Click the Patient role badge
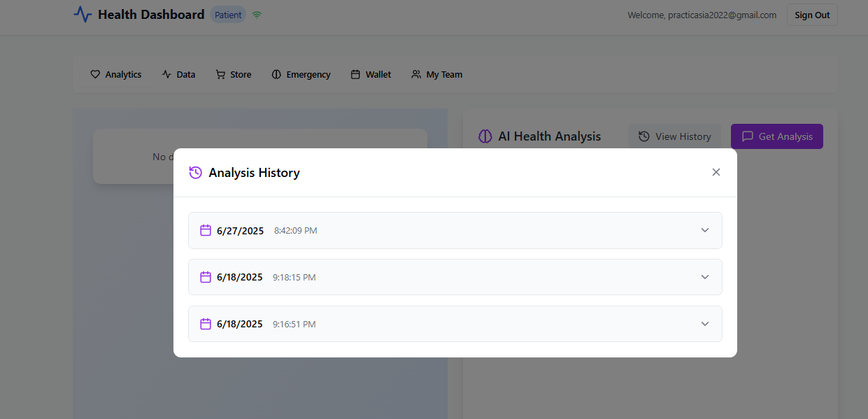 coord(228,15)
